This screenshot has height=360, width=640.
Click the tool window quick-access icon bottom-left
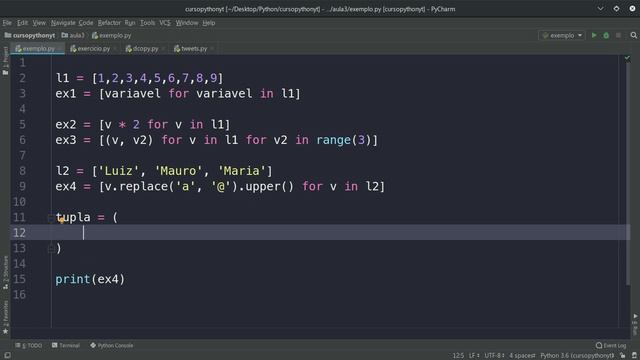[7, 356]
